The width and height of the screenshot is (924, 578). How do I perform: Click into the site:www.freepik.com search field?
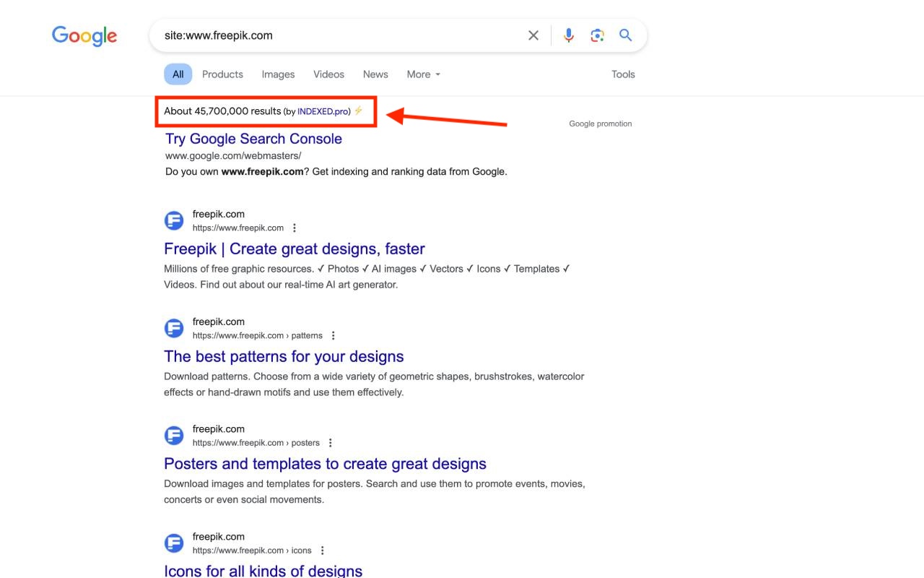[x=339, y=35]
